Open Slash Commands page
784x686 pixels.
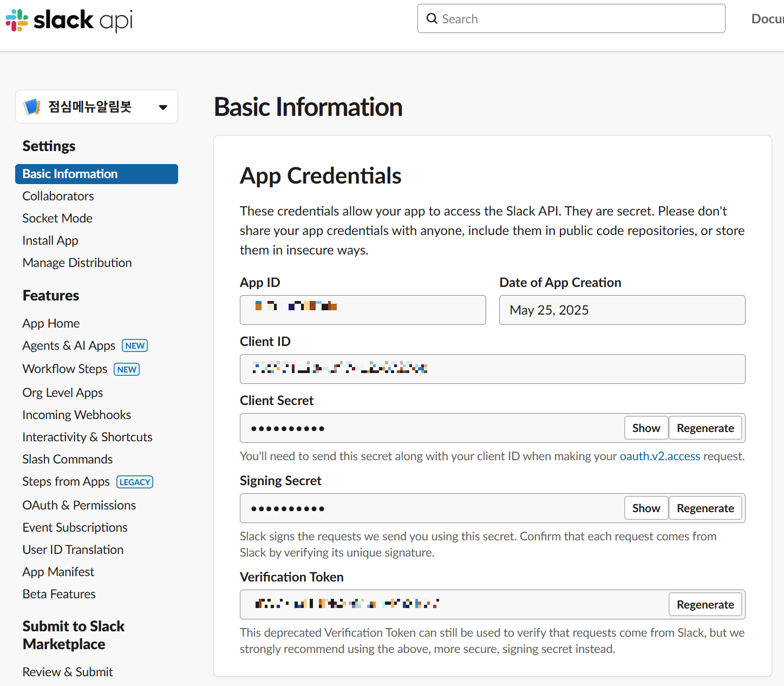click(68, 459)
